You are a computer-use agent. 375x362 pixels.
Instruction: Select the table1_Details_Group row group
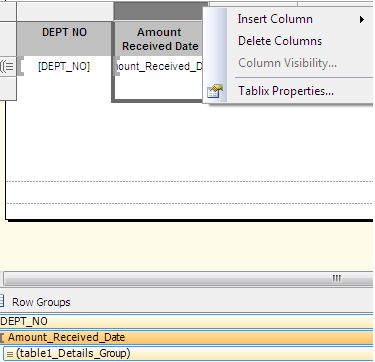pyautogui.click(x=188, y=353)
